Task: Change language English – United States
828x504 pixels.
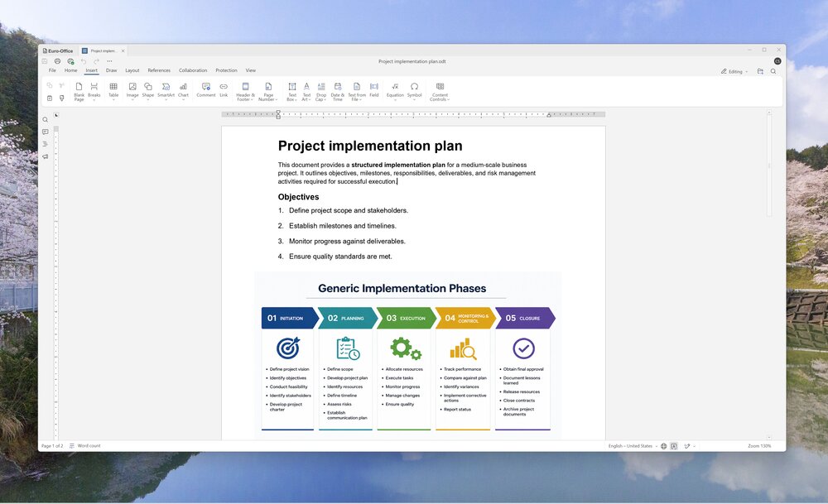Action: coord(632,446)
